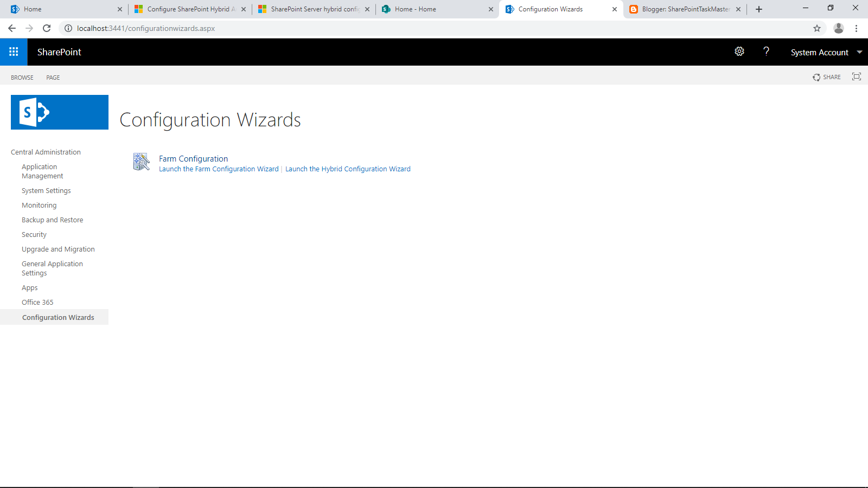Open the BROWSE ribbon tab
The width and height of the screenshot is (868, 488).
(22, 78)
